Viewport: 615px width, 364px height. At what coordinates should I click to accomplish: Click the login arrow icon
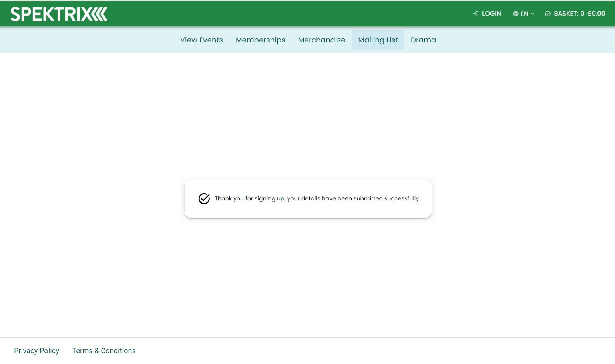coord(476,14)
